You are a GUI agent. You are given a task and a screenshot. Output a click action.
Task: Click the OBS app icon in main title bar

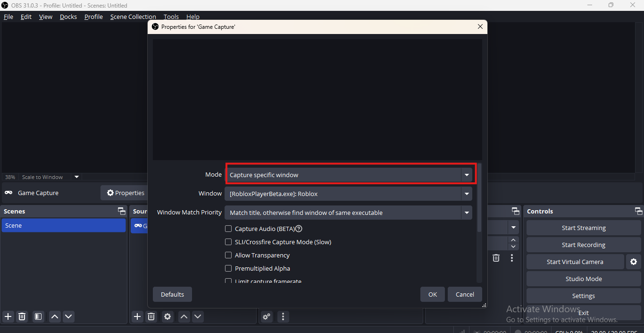[5, 5]
